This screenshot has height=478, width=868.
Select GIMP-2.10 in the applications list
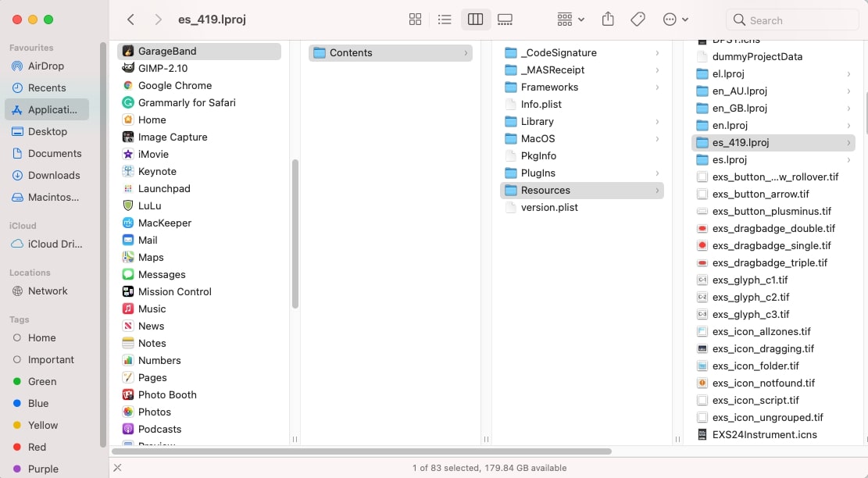[199, 68]
